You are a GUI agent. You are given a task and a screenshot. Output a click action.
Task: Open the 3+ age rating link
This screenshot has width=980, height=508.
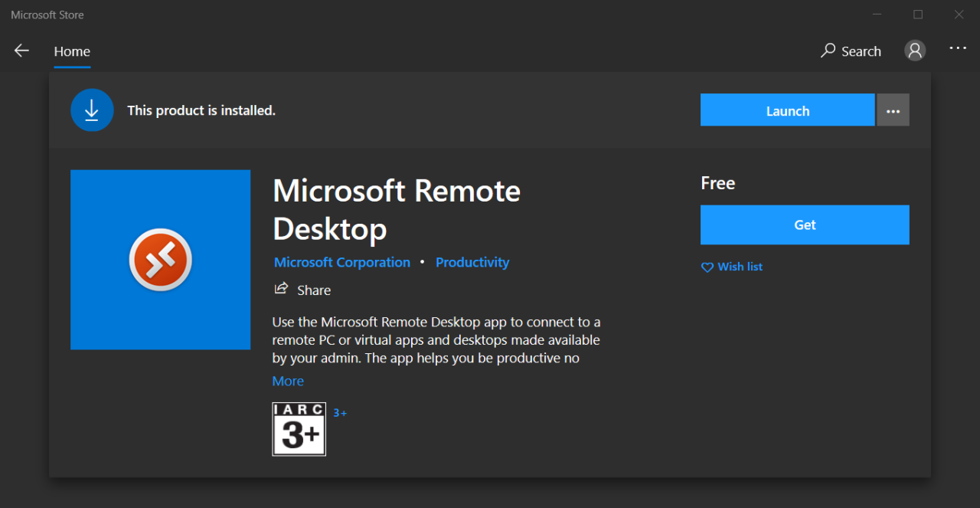(340, 413)
